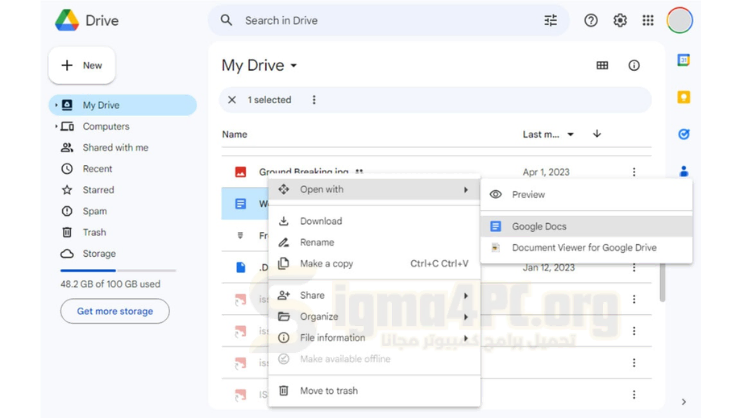Viewport: 743px width, 418px height.
Task: Click the Ground Breaking image file icon
Action: tap(241, 172)
